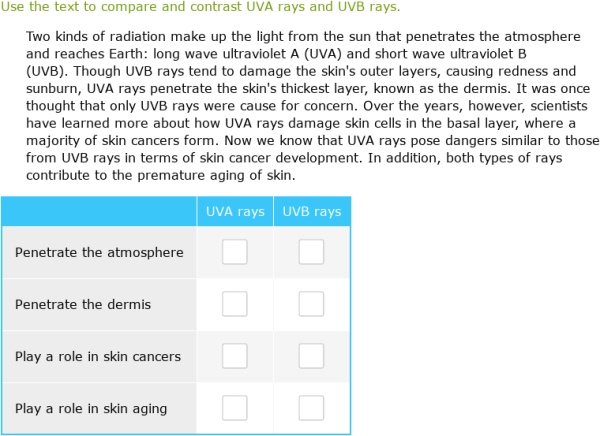Image resolution: width=600 pixels, height=436 pixels.
Task: Click the Penetrate the atmosphere row label
Action: tap(99, 252)
